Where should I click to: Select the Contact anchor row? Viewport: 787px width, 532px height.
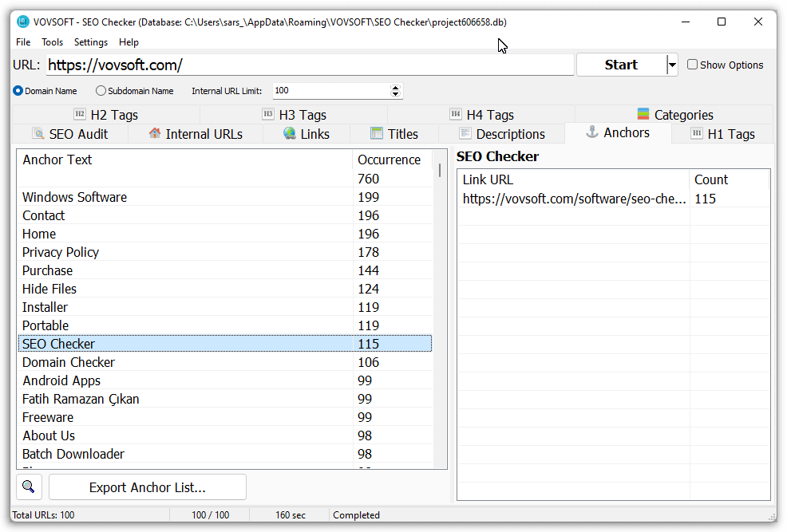pyautogui.click(x=225, y=215)
